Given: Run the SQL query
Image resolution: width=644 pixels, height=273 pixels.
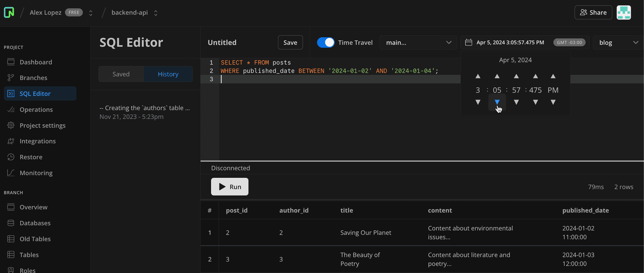Looking at the screenshot, I should click(x=230, y=187).
